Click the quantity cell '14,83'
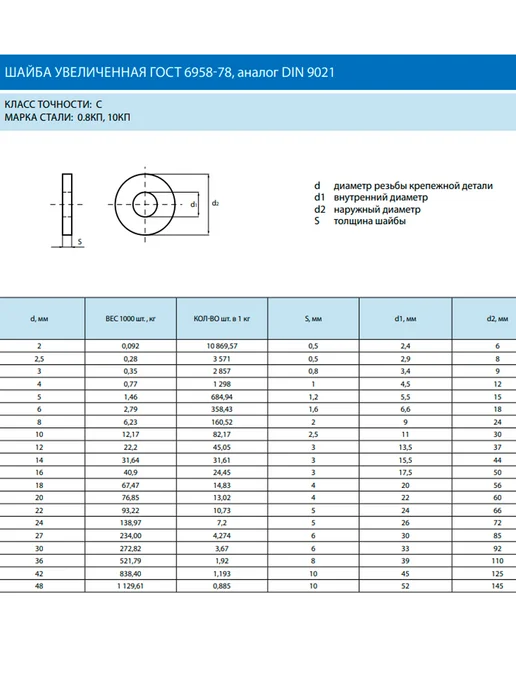The image size is (516, 688). pyautogui.click(x=222, y=485)
